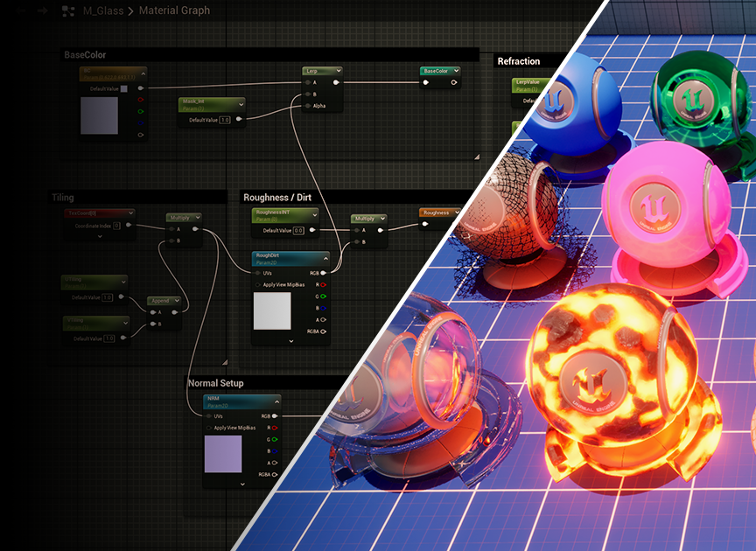Screen dimensions: 756x551
Task: Click the Roughness Multiply output pin
Action: pyautogui.click(x=381, y=230)
